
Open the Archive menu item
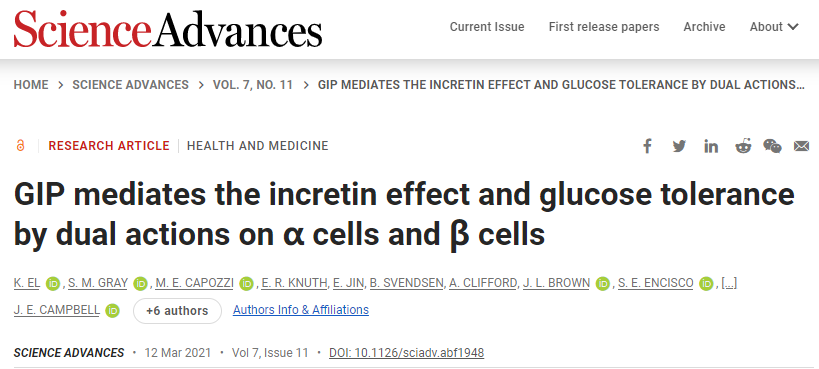(x=704, y=27)
